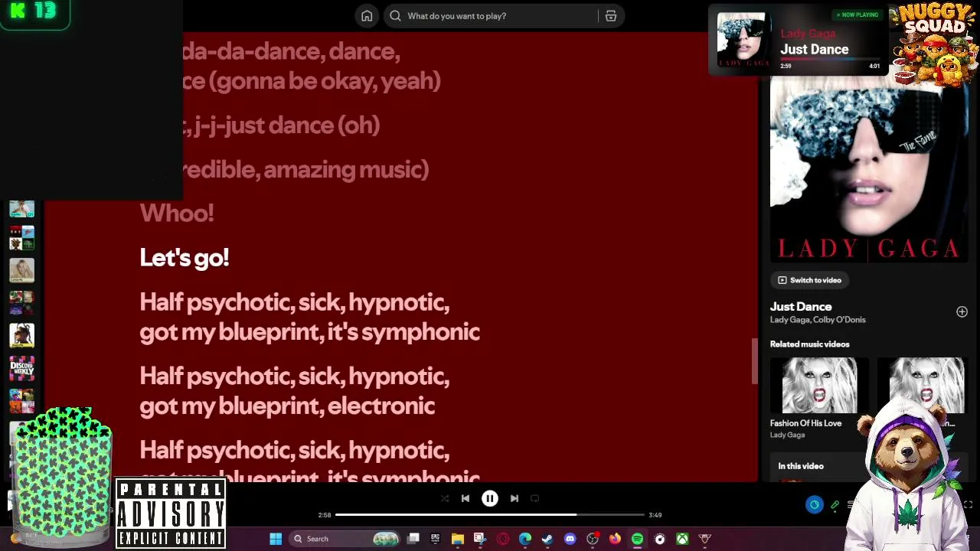Toggle the lyrics view microphone icon
Image resolution: width=980 pixels, height=551 pixels.
point(835,505)
